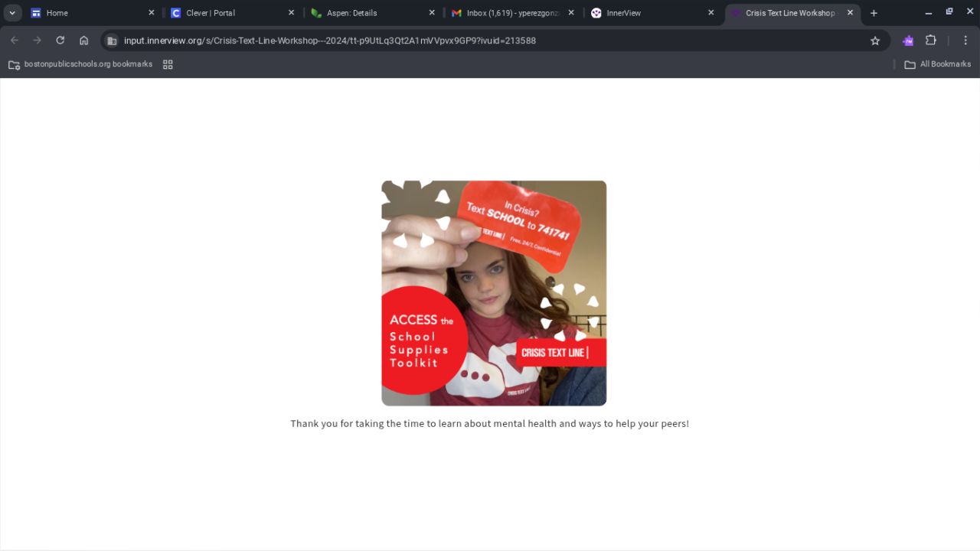Close the Chrome window
Viewport: 980px width, 551px height.
(969, 12)
